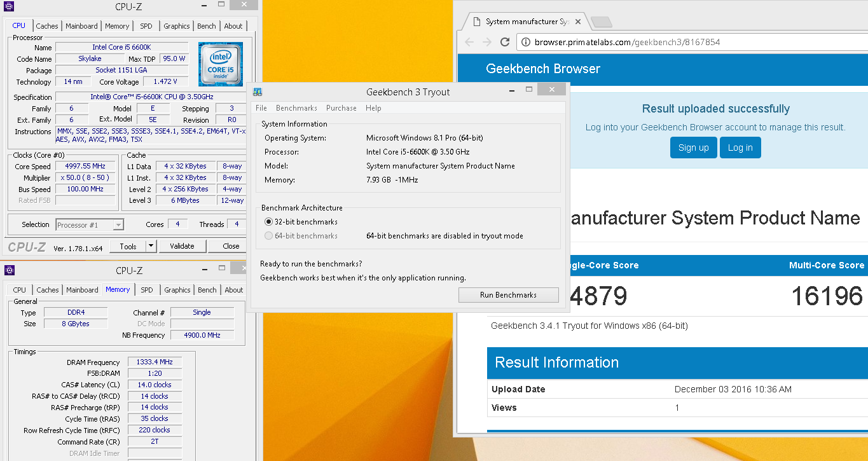Viewport: 868px width, 461px height.
Task: Click the Geekbench Browser header link
Action: [x=543, y=69]
